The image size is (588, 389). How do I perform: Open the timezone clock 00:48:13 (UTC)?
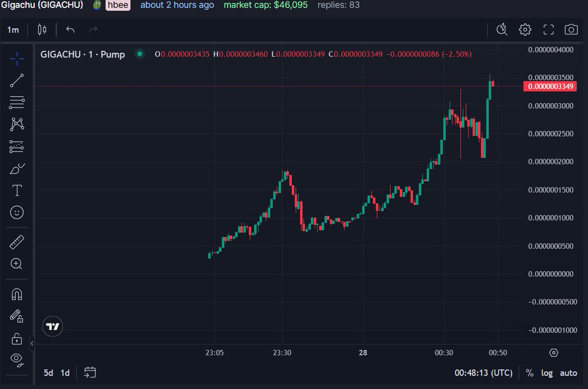click(x=484, y=373)
